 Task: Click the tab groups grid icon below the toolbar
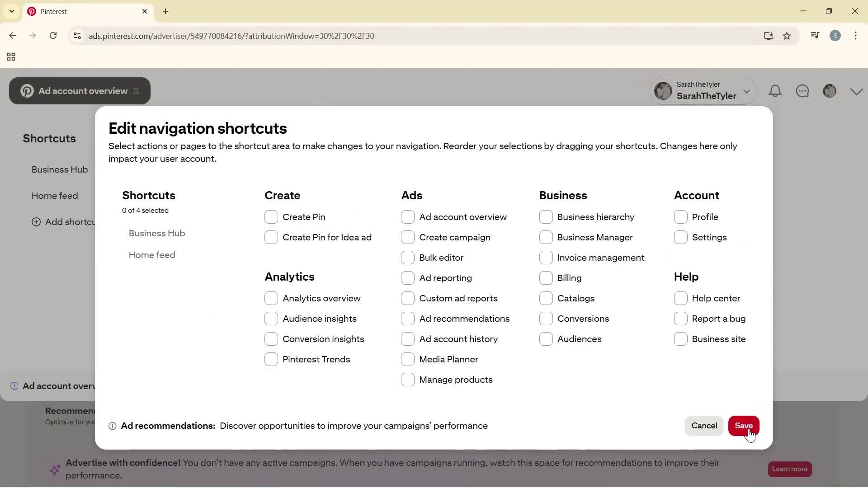click(11, 56)
